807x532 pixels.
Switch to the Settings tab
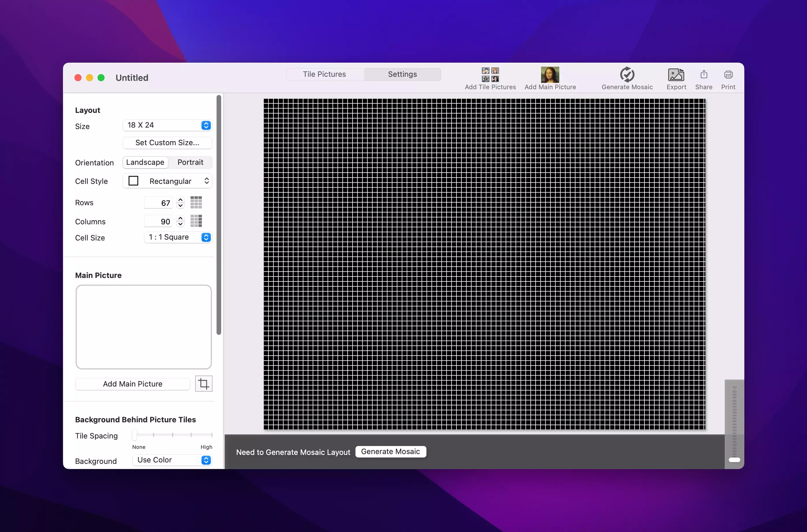point(402,74)
